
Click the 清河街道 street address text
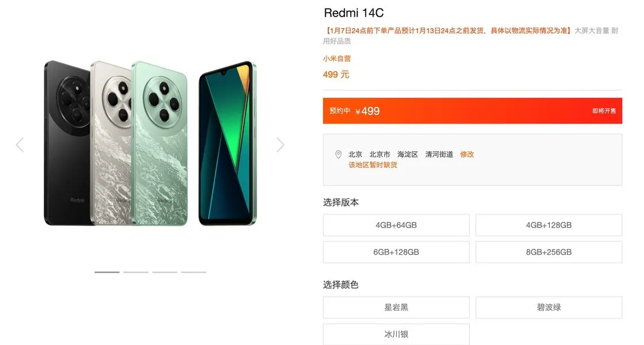tap(439, 155)
